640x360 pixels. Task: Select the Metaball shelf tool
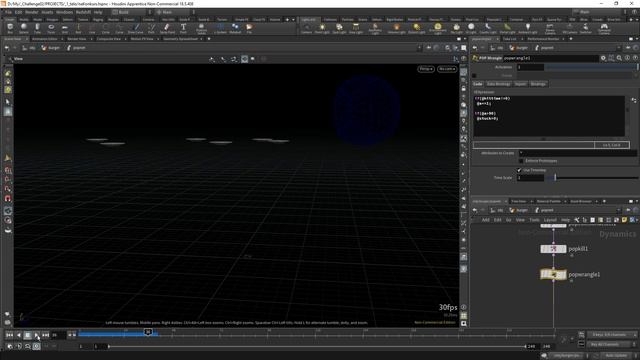pyautogui.click(x=235, y=28)
